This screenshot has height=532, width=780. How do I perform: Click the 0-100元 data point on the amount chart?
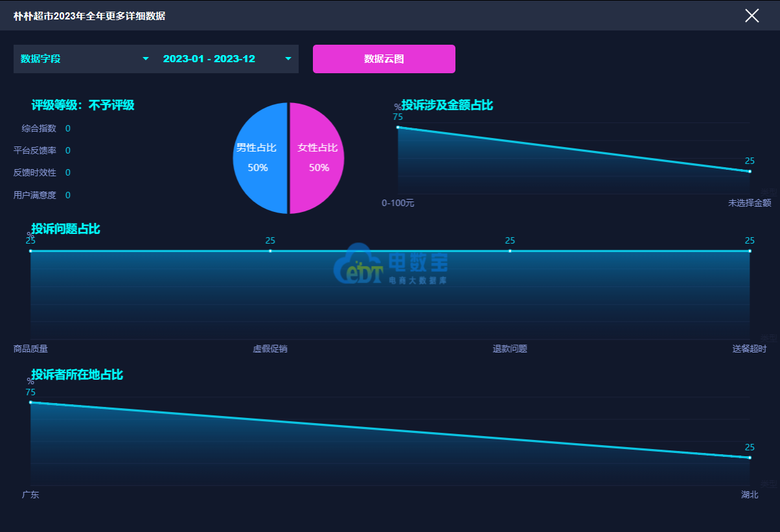coord(398,127)
